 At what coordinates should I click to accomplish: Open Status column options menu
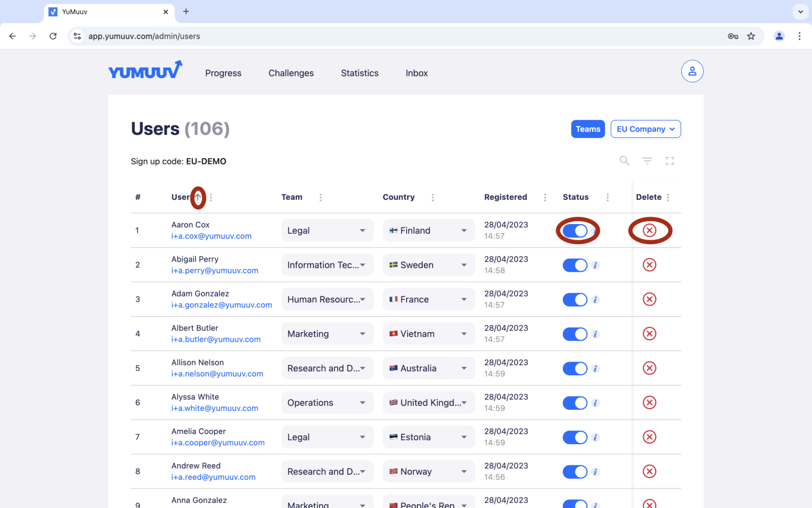point(608,197)
